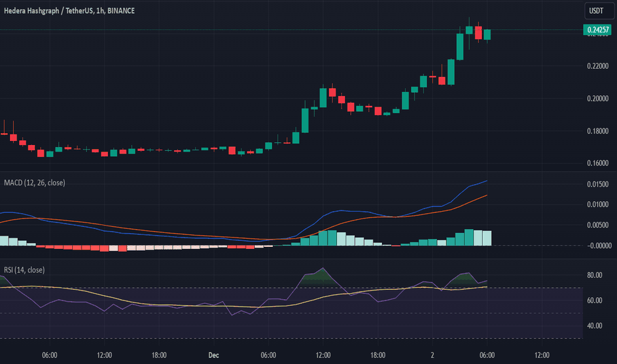Click the Hedera Hashgraph / TetherUS chart title
This screenshot has width=617, height=364.
pyautogui.click(x=70, y=11)
